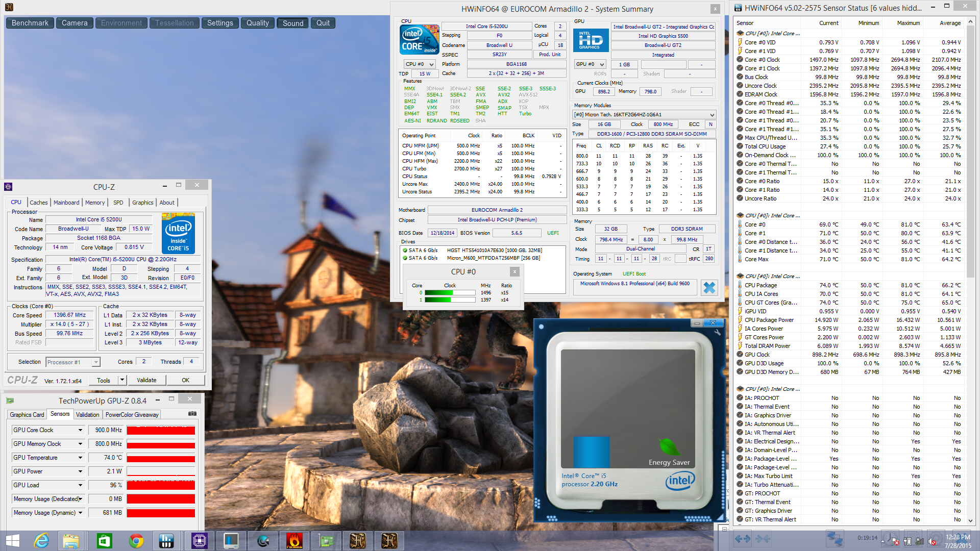Screen dimensions: 980x551
Task: Click the Tools button in CPU-Z
Action: point(104,380)
